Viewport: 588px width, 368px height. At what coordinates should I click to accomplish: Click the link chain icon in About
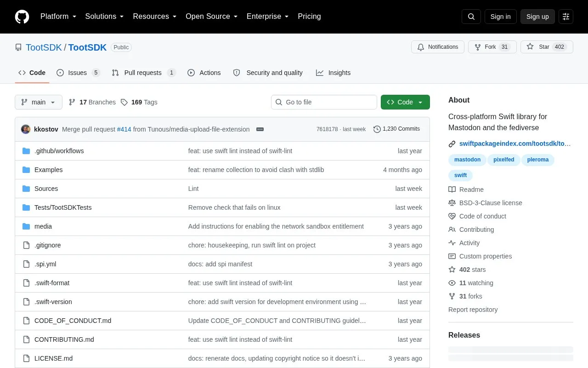click(x=452, y=144)
